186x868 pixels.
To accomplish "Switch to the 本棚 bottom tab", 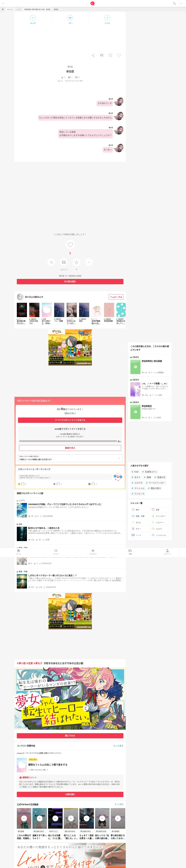I will [130, 552].
